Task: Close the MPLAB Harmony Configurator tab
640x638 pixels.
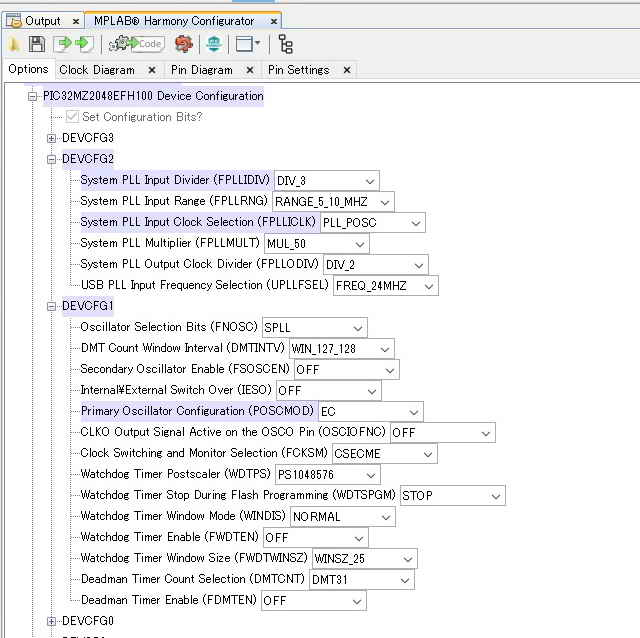Action: click(x=274, y=21)
